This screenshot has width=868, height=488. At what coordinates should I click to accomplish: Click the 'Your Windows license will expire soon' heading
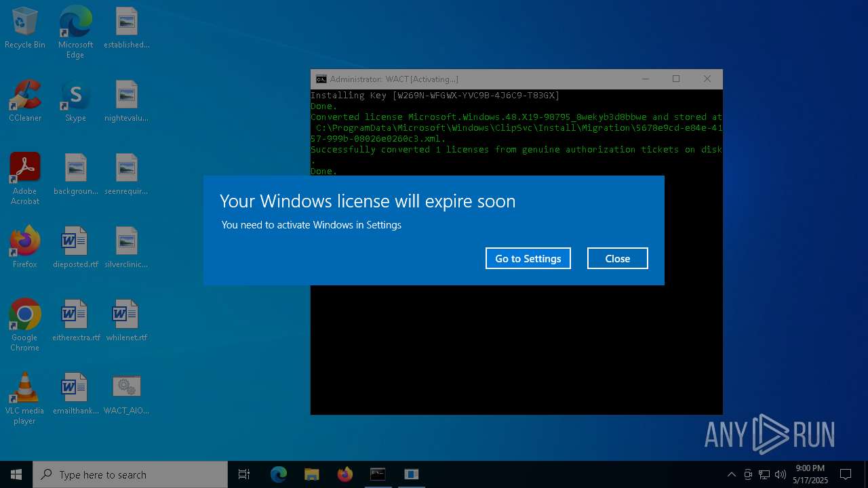tap(368, 201)
